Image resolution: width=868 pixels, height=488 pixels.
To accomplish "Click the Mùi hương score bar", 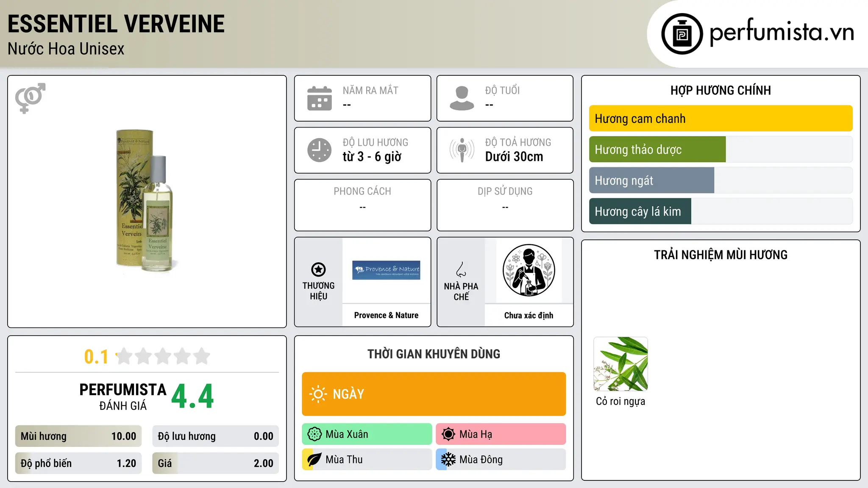I will [78, 436].
